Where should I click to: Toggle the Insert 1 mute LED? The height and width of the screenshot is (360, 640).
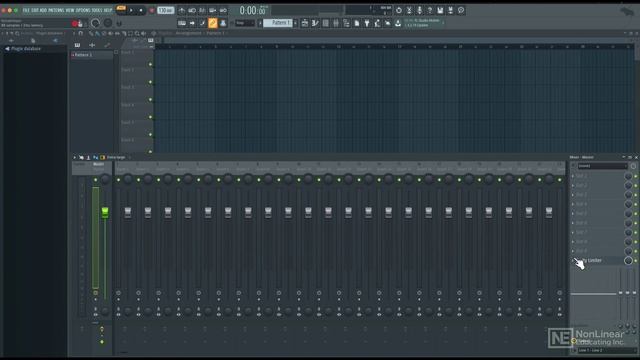click(x=118, y=180)
